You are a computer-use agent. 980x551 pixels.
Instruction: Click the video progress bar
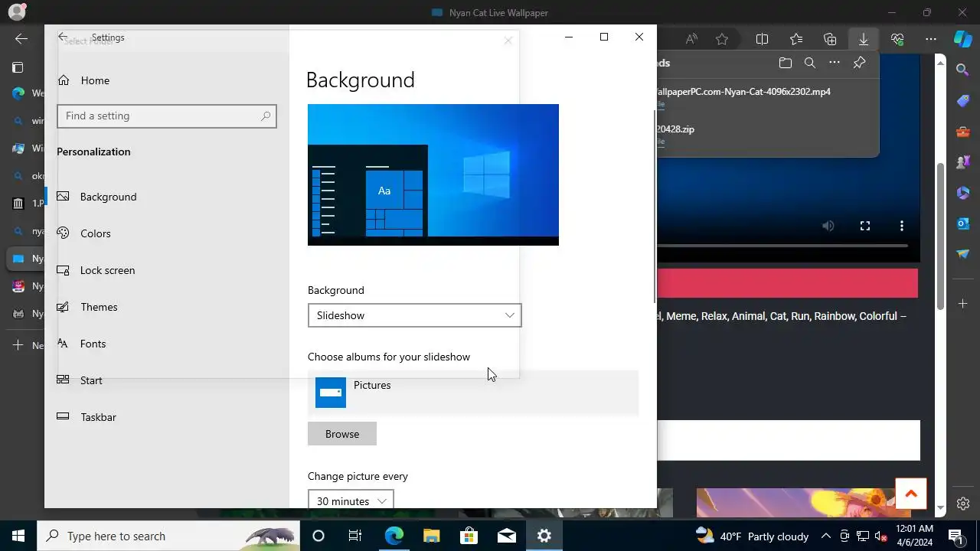[x=782, y=246]
